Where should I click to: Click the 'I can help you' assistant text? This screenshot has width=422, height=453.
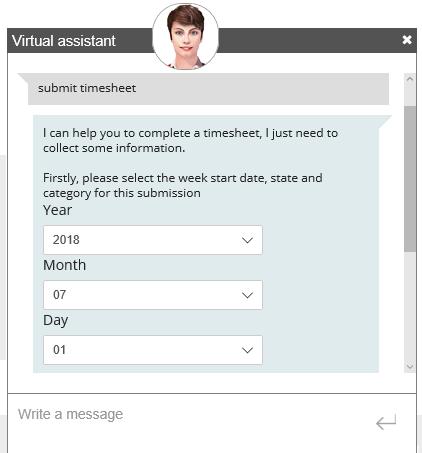tap(190, 140)
